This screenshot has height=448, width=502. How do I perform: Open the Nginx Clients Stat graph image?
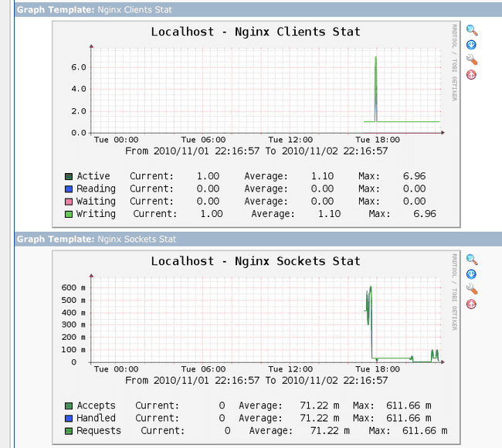click(256, 124)
